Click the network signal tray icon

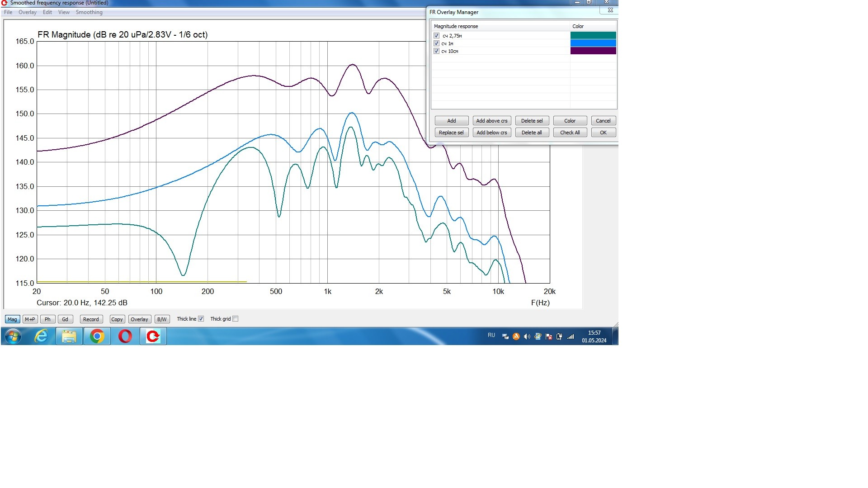coord(571,336)
